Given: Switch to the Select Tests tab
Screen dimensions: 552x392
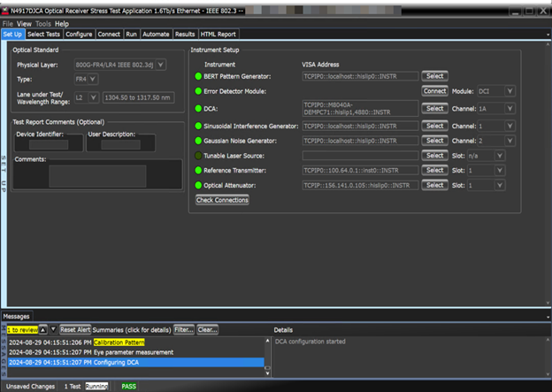Looking at the screenshot, I should coord(44,34).
